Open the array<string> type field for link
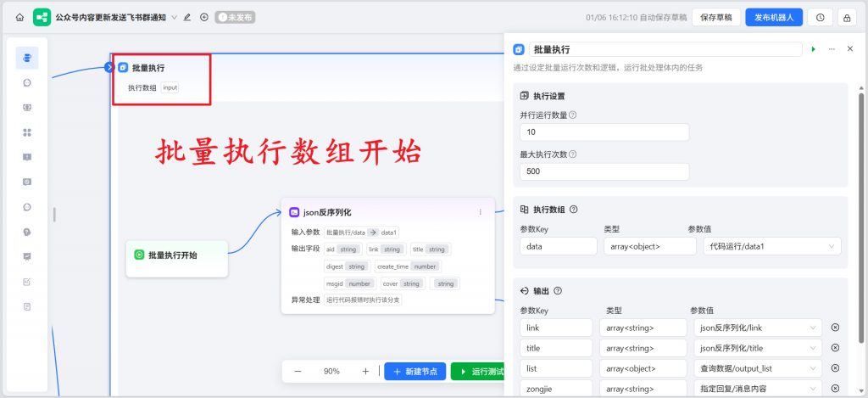The height and width of the screenshot is (398, 868). click(643, 328)
